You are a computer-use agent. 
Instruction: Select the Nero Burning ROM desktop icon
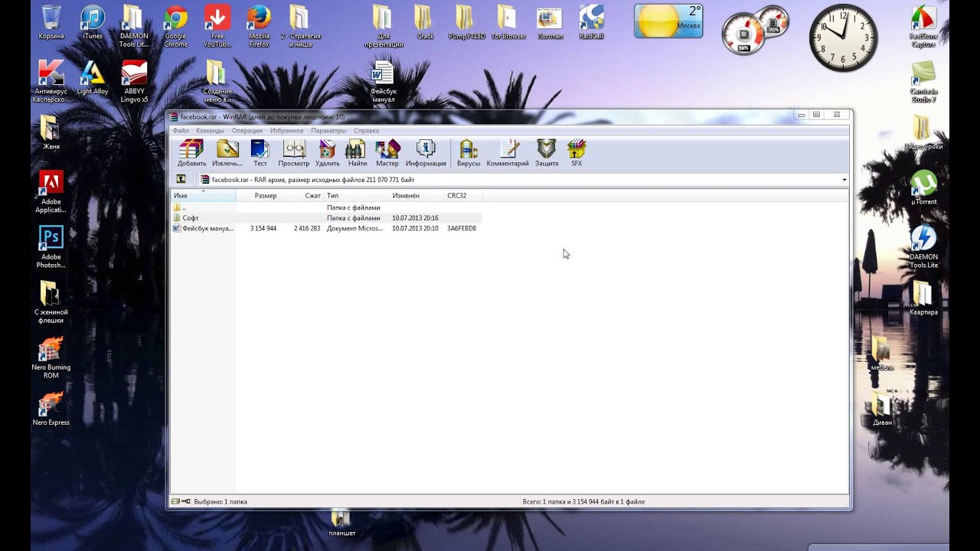(x=51, y=357)
